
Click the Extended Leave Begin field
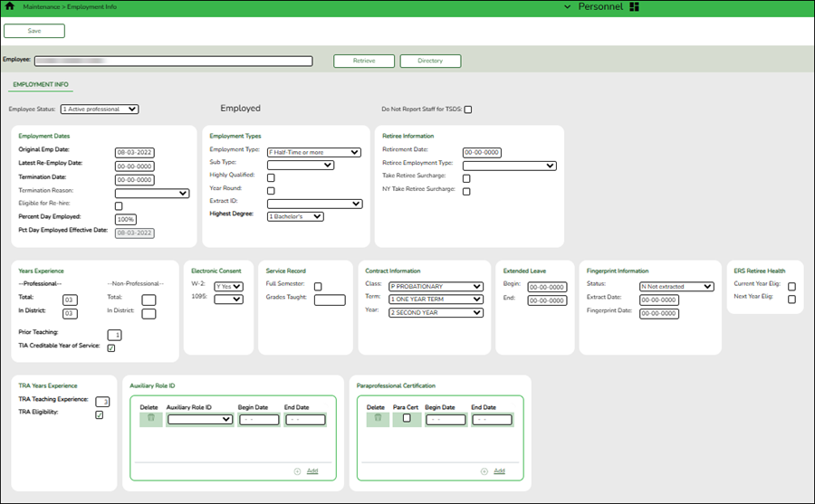click(547, 288)
